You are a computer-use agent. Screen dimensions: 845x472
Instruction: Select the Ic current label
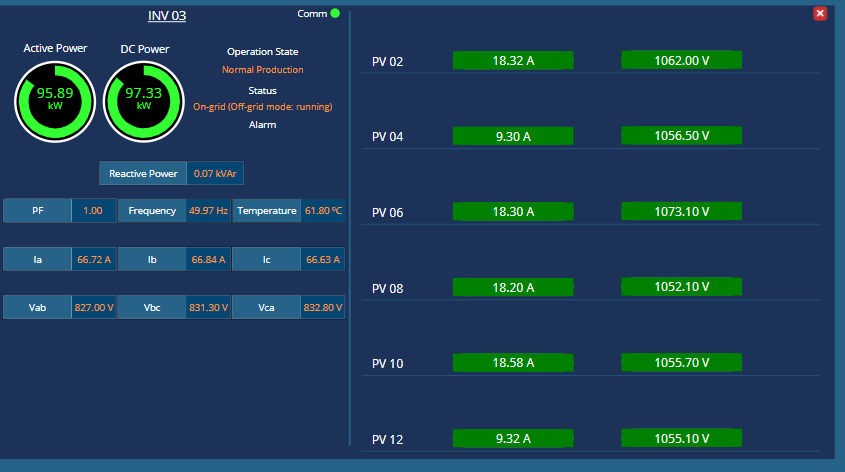point(267,260)
